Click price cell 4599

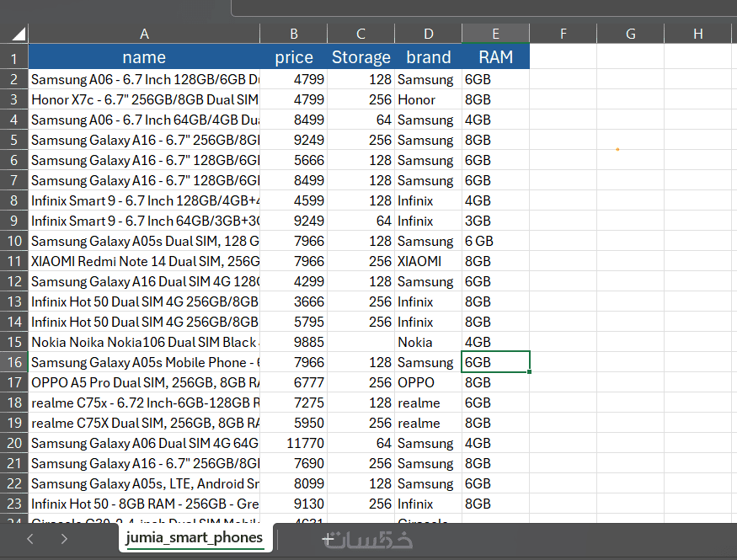[294, 200]
